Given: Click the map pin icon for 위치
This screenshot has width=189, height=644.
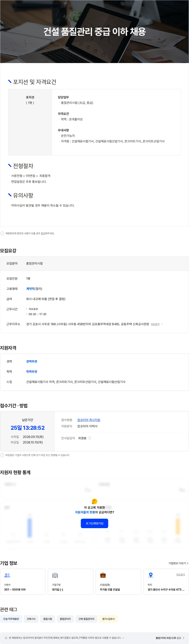Looking at the screenshot, I should coord(151,575).
